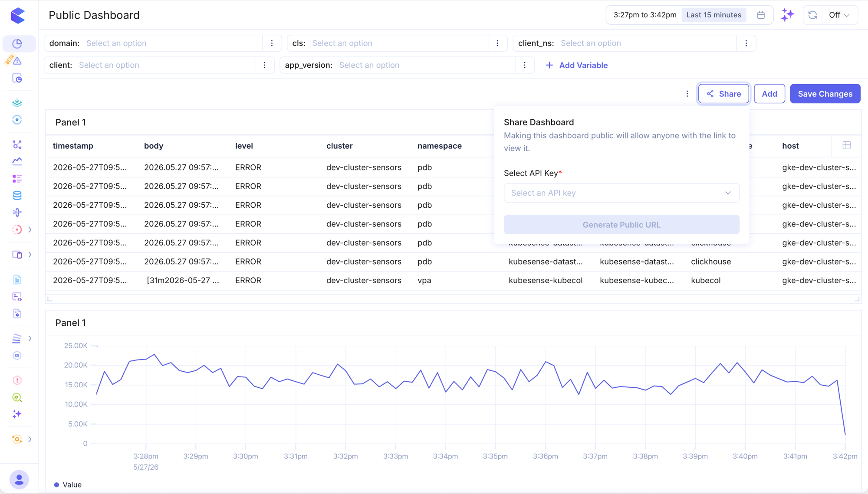Click the Share button
868x494 pixels.
pyautogui.click(x=723, y=94)
